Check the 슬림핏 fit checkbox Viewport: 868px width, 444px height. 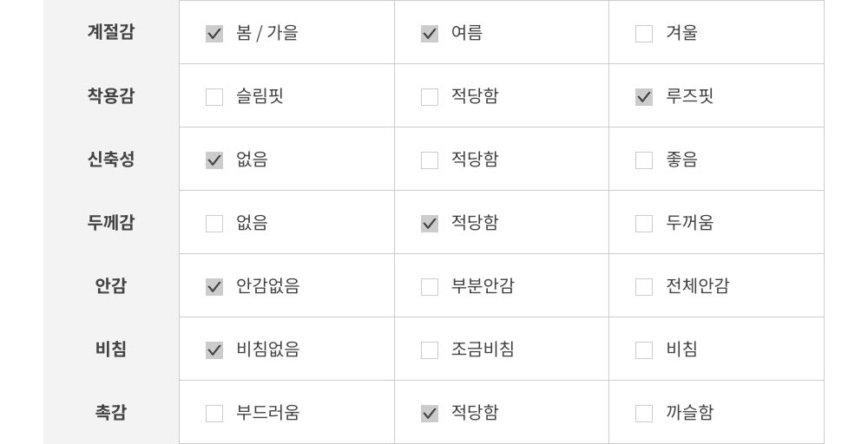coord(214,97)
